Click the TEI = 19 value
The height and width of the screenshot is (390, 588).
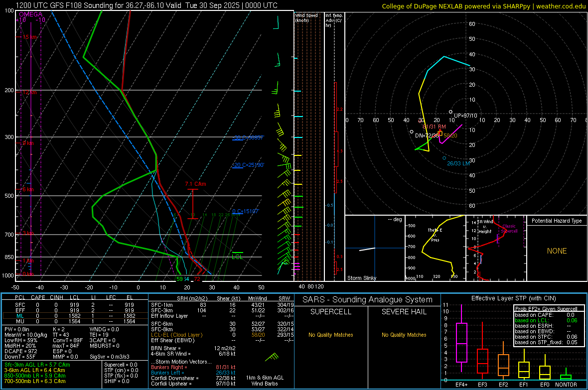[99, 335]
